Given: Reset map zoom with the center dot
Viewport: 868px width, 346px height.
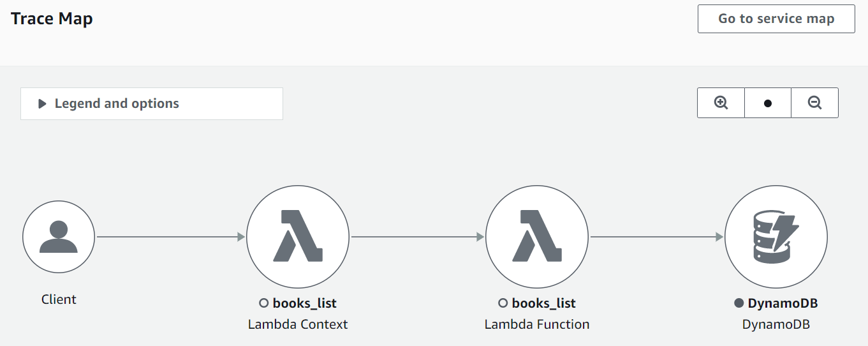Looking at the screenshot, I should [x=768, y=103].
